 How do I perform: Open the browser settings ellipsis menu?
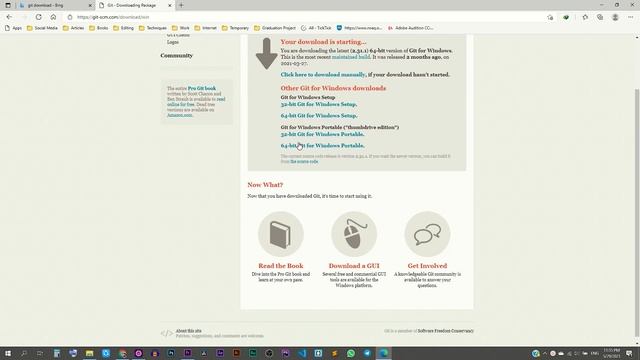[631, 17]
